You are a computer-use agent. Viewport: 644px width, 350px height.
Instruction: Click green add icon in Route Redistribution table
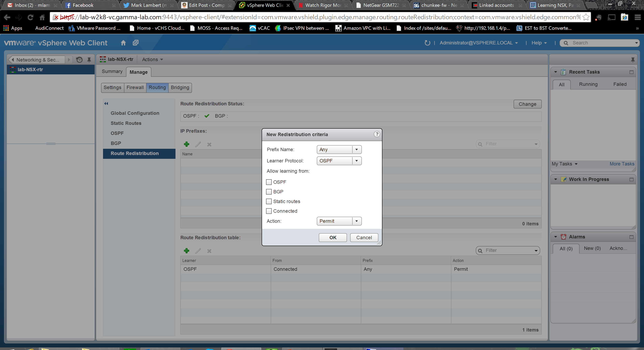tap(187, 251)
